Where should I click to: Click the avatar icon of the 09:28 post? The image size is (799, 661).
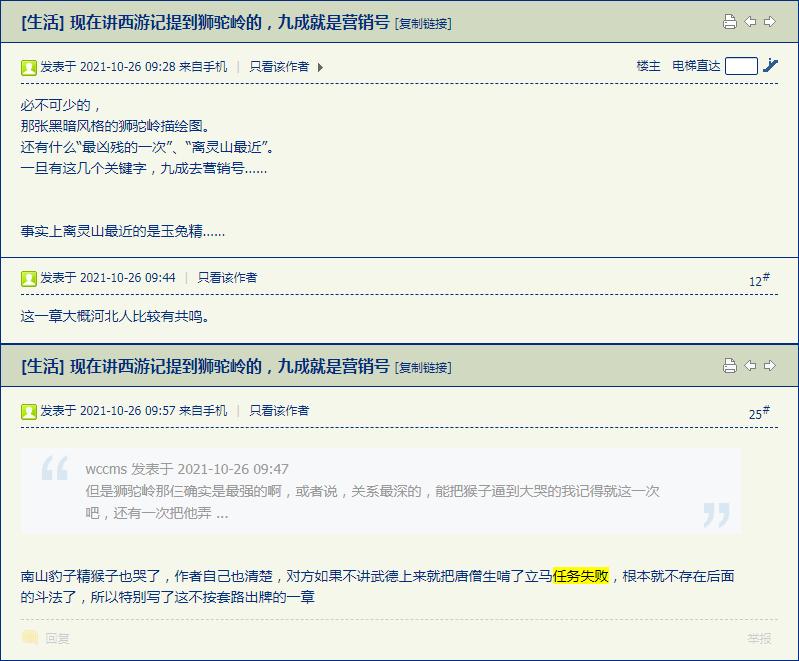pyautogui.click(x=29, y=67)
